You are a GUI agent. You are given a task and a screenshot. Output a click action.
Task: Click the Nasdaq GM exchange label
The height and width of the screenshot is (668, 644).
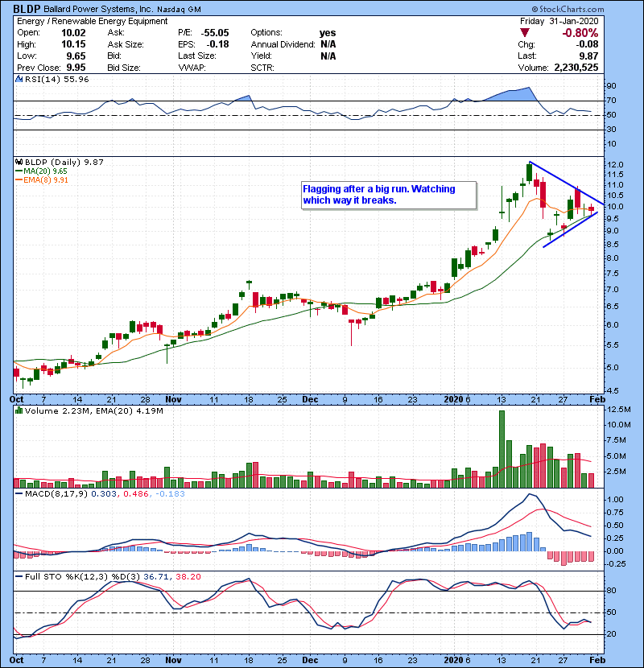(x=179, y=10)
